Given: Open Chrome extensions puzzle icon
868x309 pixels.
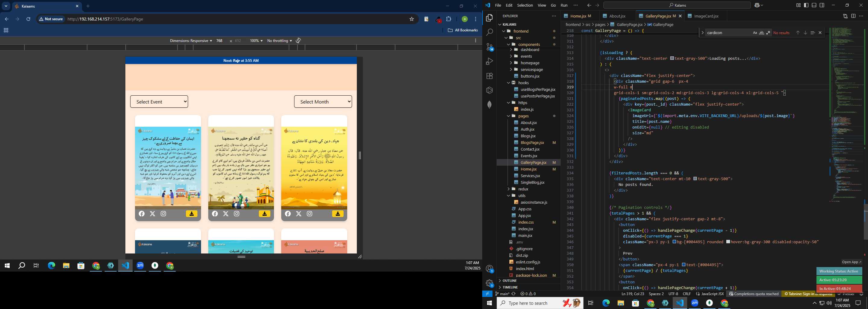Looking at the screenshot, I should [x=449, y=19].
